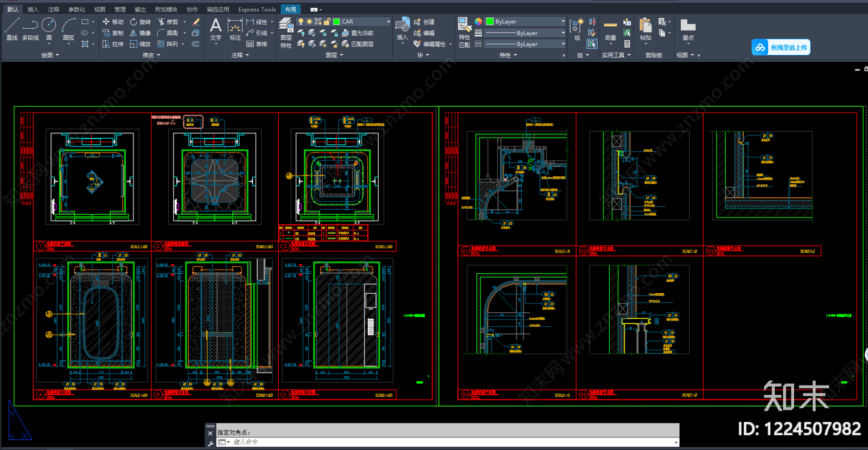Image resolution: width=868 pixels, height=450 pixels.
Task: Click the 拖拽至此上传 upload button
Action: [x=781, y=47]
